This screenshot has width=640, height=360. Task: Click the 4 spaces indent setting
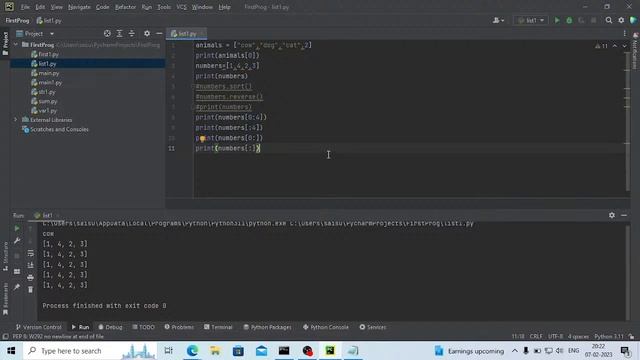click(x=578, y=337)
